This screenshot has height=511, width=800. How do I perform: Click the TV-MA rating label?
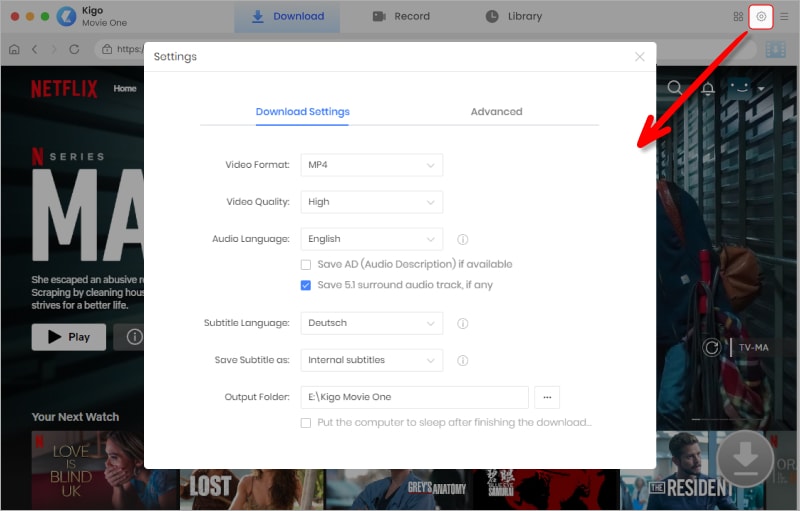tap(754, 348)
